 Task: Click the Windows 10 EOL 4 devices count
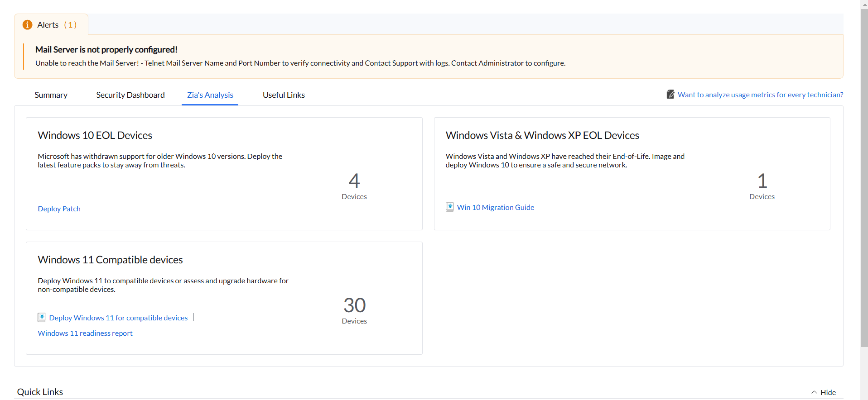coord(354,181)
